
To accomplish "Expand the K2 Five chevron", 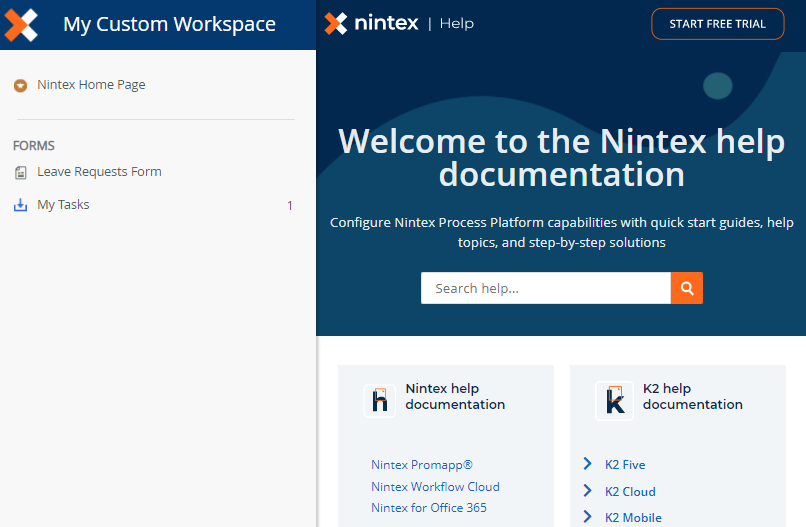I will 588,464.
